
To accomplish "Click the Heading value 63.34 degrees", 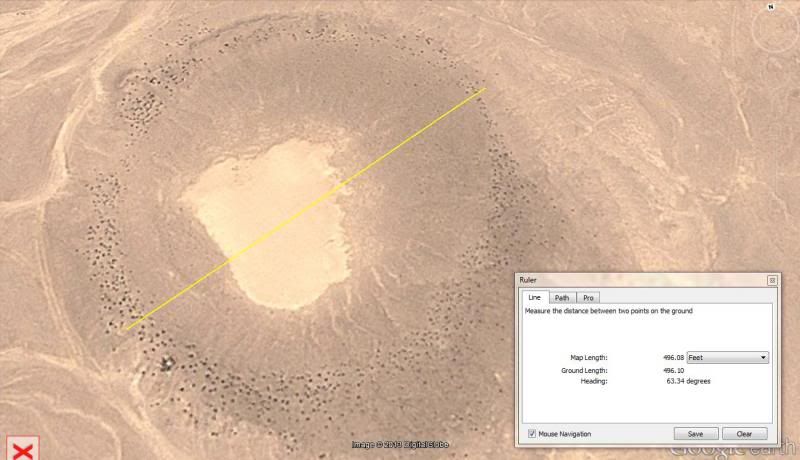I will point(688,381).
